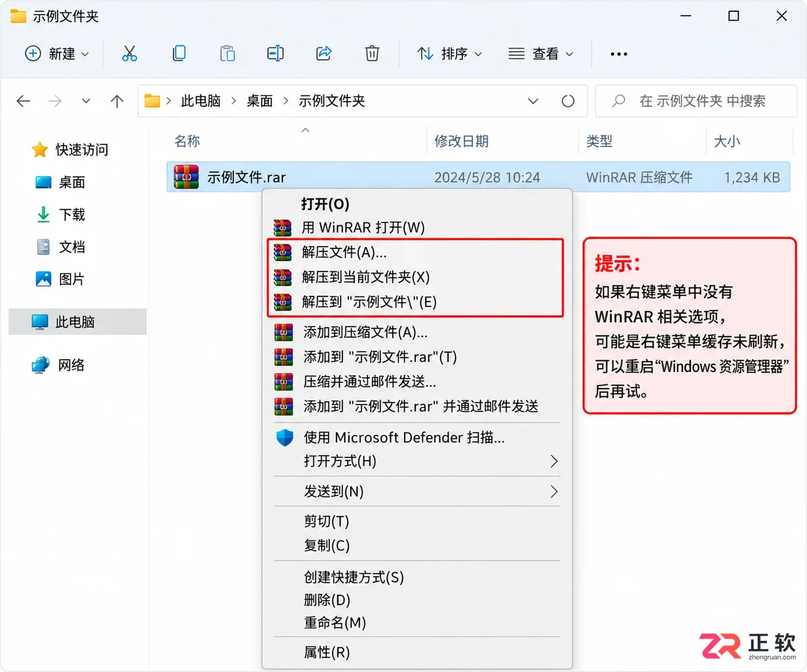807x672 pixels.
Task: Click the Delete trash can icon
Action: point(372,53)
